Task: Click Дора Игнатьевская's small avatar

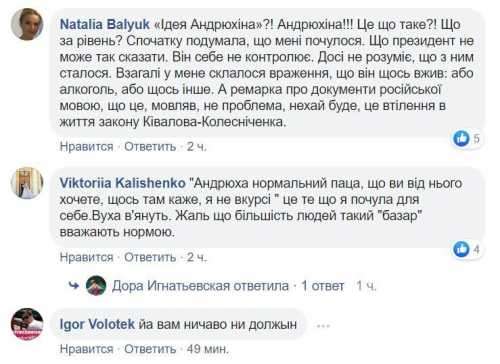Action: [x=96, y=286]
